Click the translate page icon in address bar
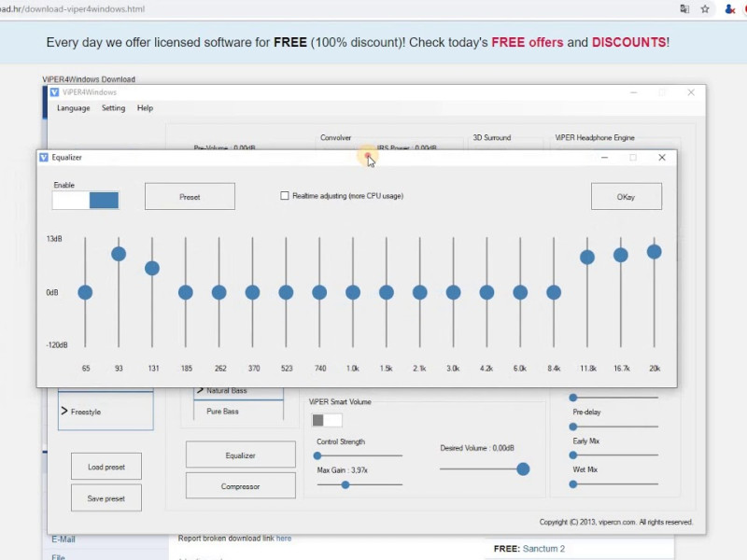 pyautogui.click(x=684, y=9)
